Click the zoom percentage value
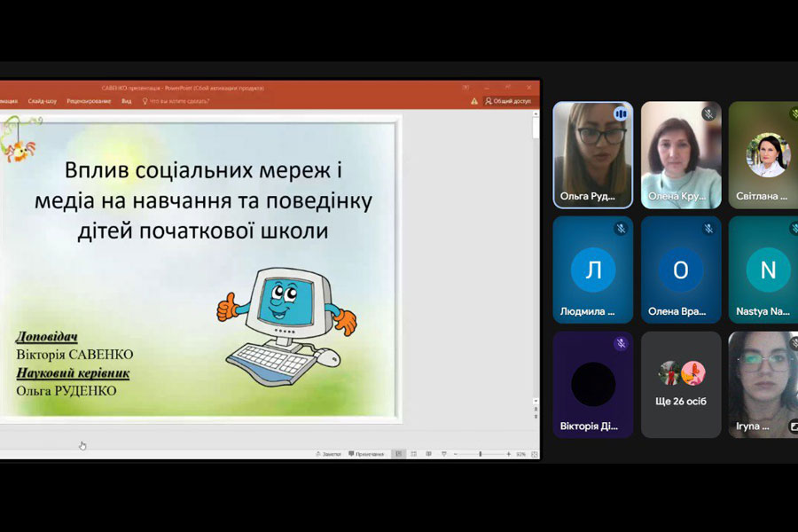Screen dimensions: 798x532 pos(520,454)
